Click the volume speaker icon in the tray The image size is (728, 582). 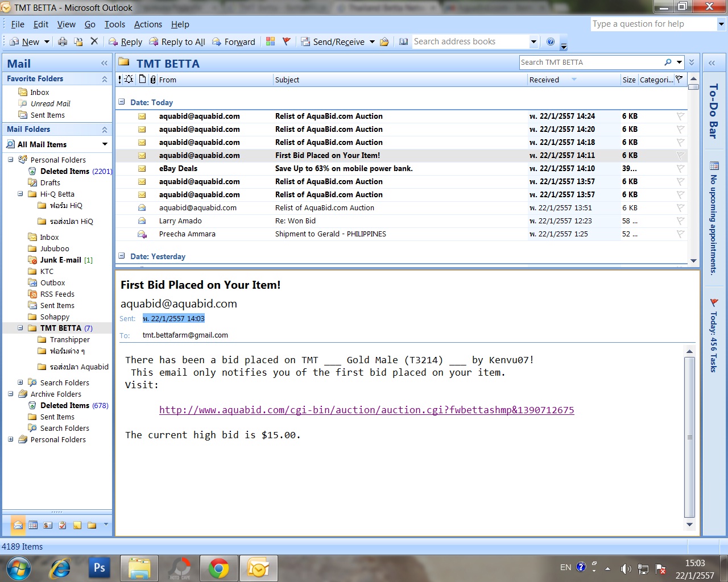point(626,568)
